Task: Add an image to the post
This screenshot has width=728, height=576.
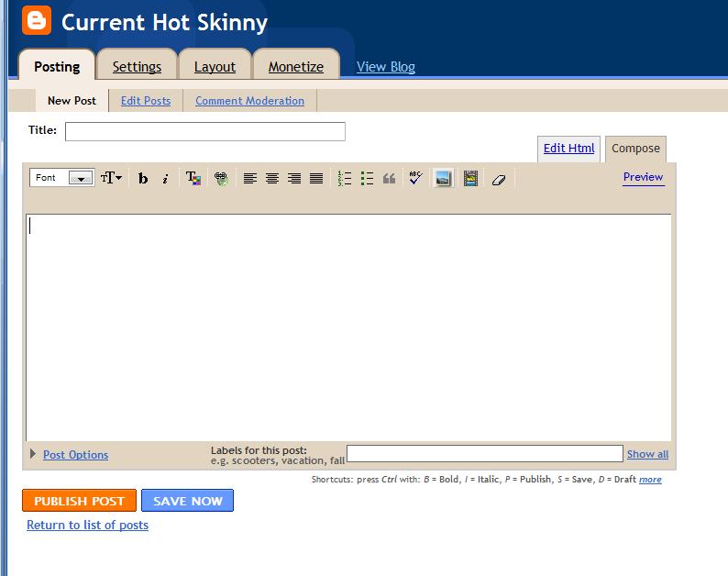Action: click(x=443, y=178)
